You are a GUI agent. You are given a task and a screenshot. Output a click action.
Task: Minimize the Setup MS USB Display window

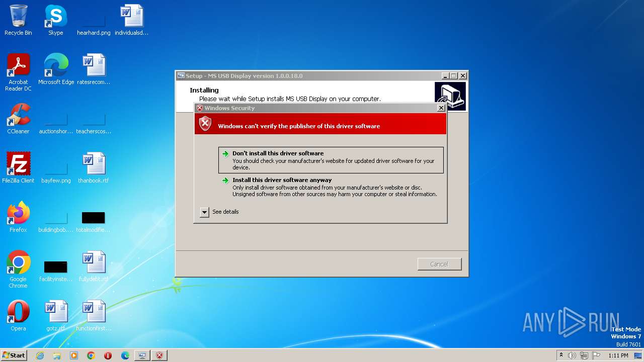[x=445, y=76]
